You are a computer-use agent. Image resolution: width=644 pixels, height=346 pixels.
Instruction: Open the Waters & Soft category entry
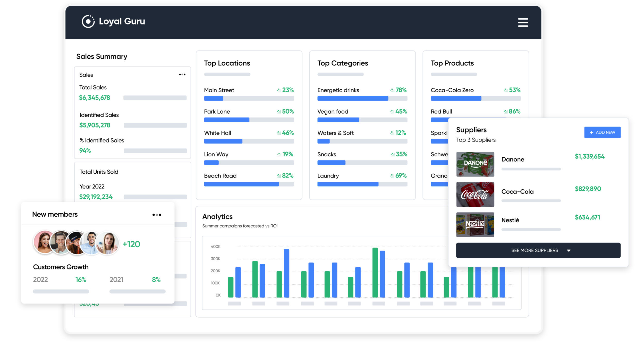tap(336, 133)
